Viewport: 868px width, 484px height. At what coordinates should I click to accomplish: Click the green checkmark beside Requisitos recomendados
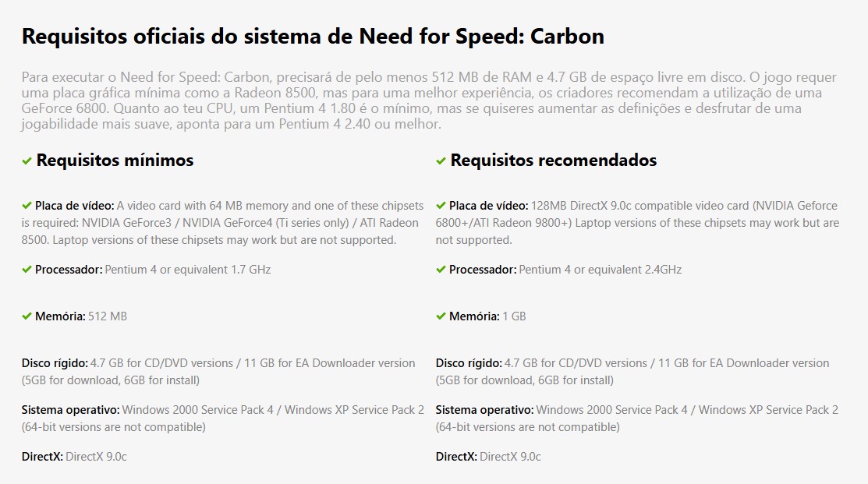[x=441, y=161]
